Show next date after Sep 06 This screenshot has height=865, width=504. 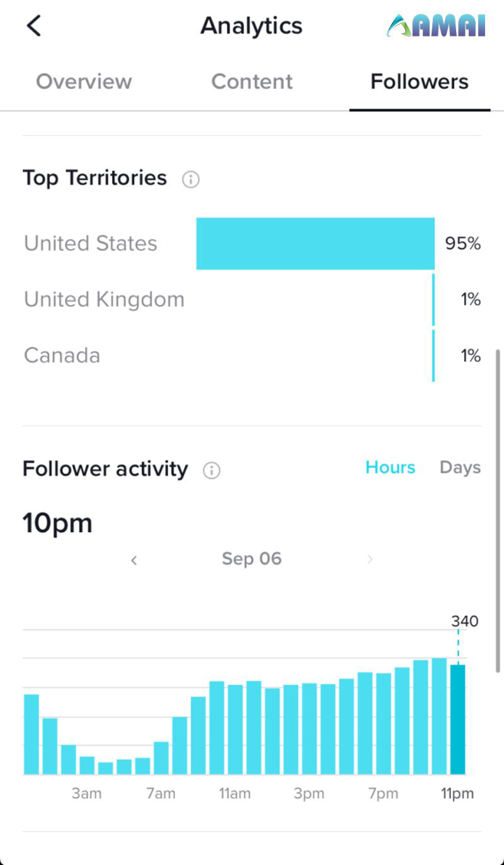tap(370, 559)
